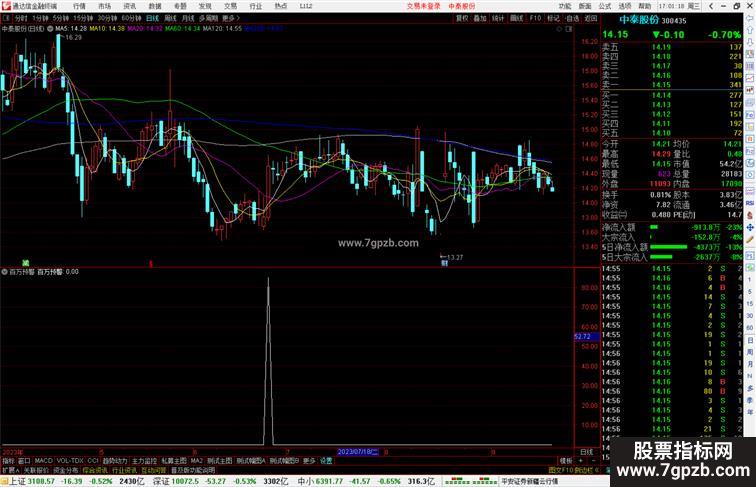Open the 多周期 multi-period view
Screen dimensions: 756x487
208,18
